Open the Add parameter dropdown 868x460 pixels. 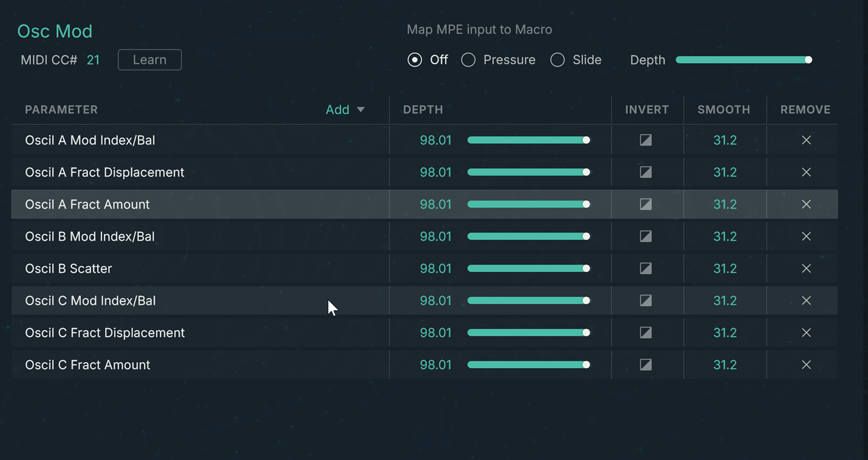pos(345,110)
